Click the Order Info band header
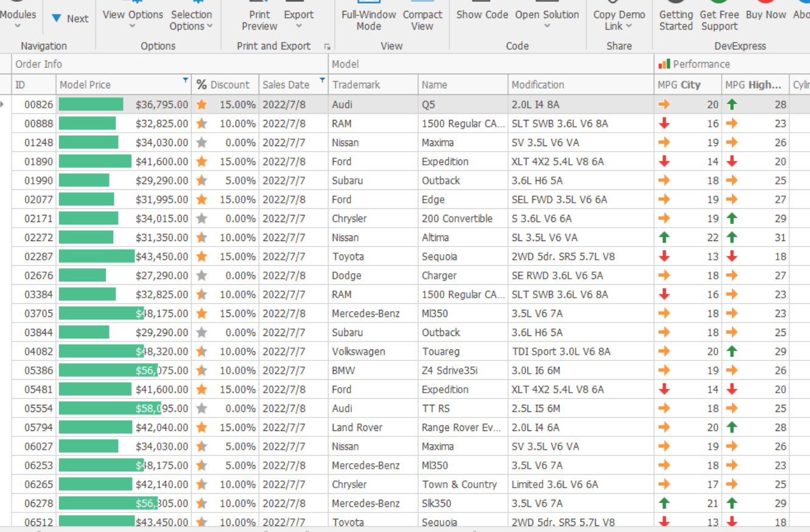The height and width of the screenshot is (532, 810). tap(170, 64)
